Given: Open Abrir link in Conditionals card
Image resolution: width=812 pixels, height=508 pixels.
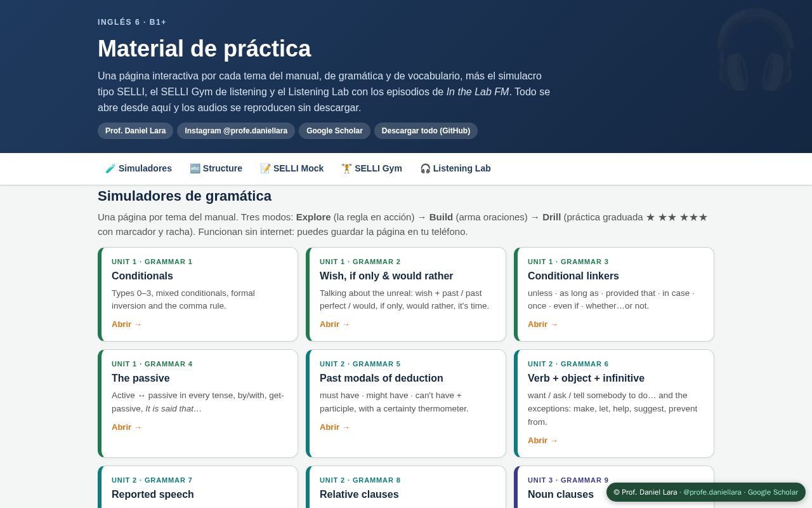Looking at the screenshot, I should 126,324.
